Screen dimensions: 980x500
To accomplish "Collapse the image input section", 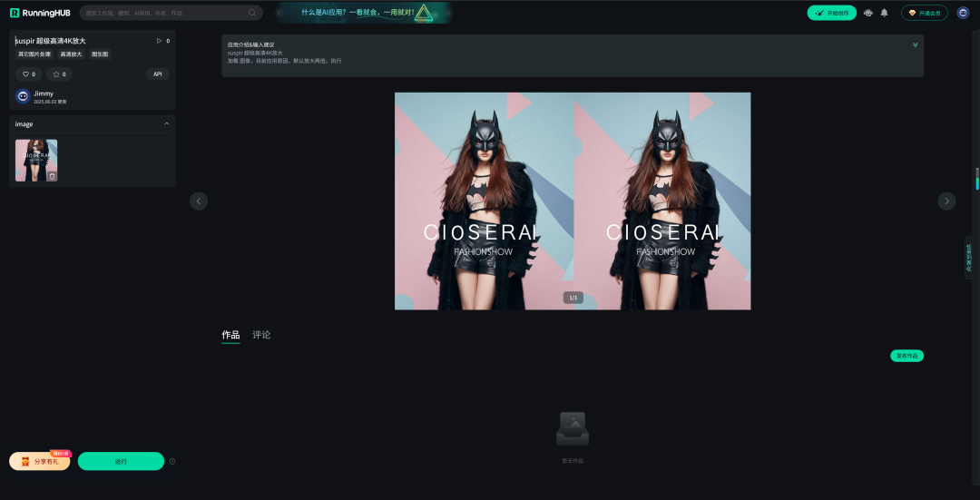I will click(x=166, y=123).
